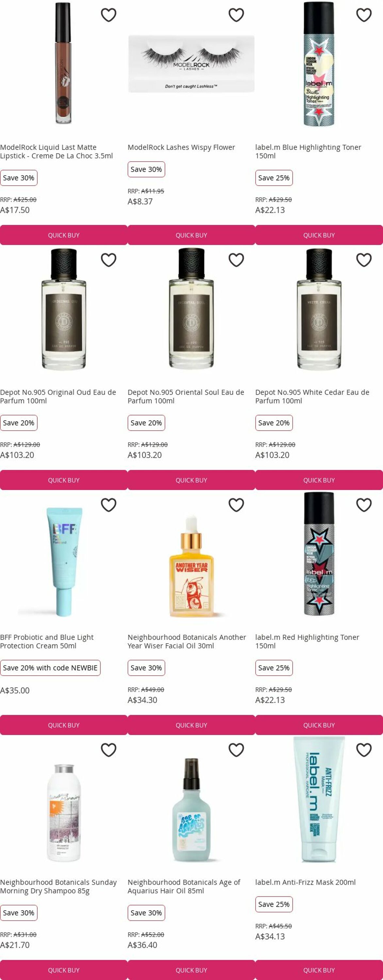
Task: Wishlist the BFF Probiotic Protection Cream
Action: 108,505
